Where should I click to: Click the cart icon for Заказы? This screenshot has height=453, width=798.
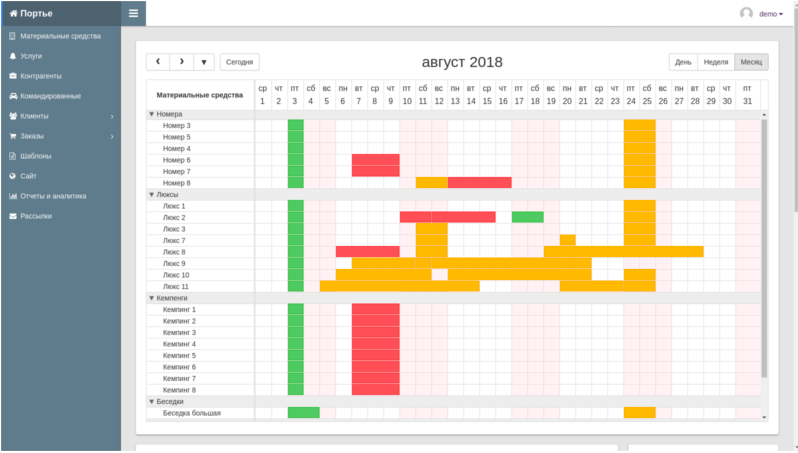(13, 136)
